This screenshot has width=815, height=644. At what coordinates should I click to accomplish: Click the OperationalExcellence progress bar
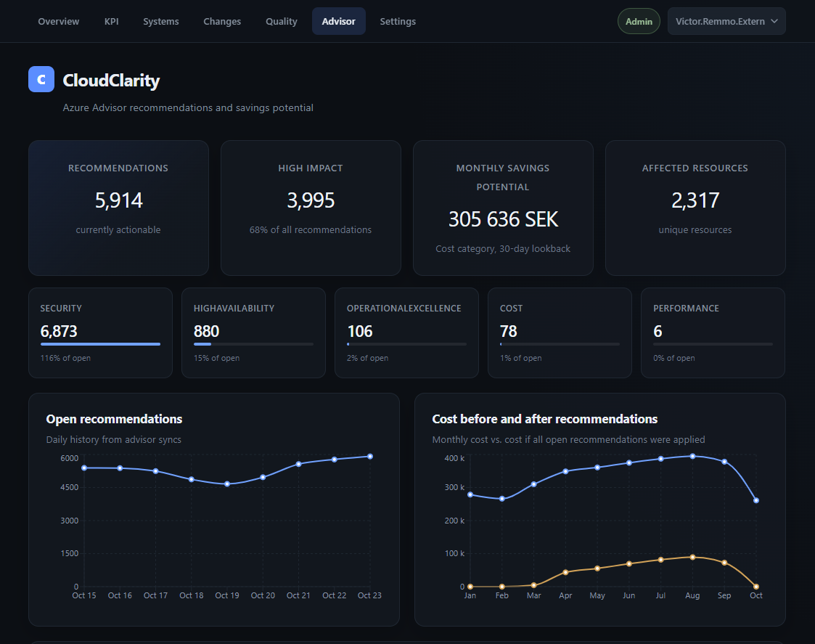[407, 344]
